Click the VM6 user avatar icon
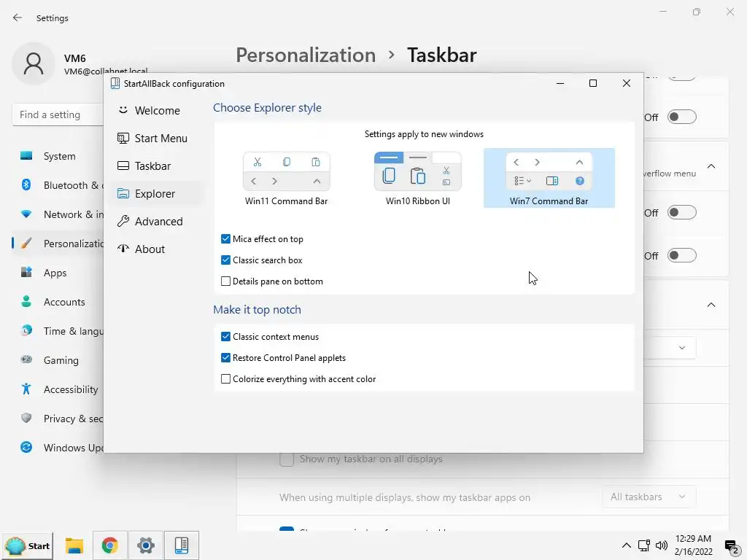The image size is (747, 560). click(x=34, y=63)
